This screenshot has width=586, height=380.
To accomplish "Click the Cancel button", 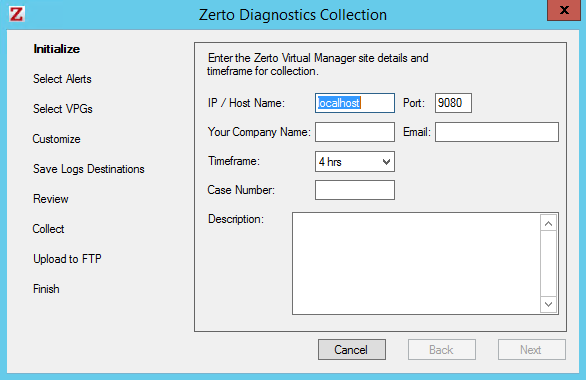I will (352, 350).
